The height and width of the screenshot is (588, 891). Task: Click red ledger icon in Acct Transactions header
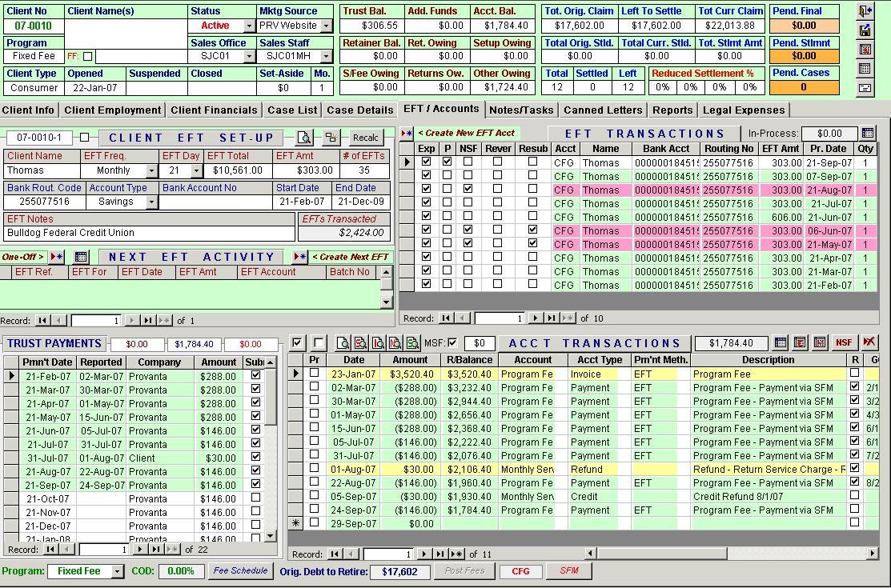click(x=800, y=342)
